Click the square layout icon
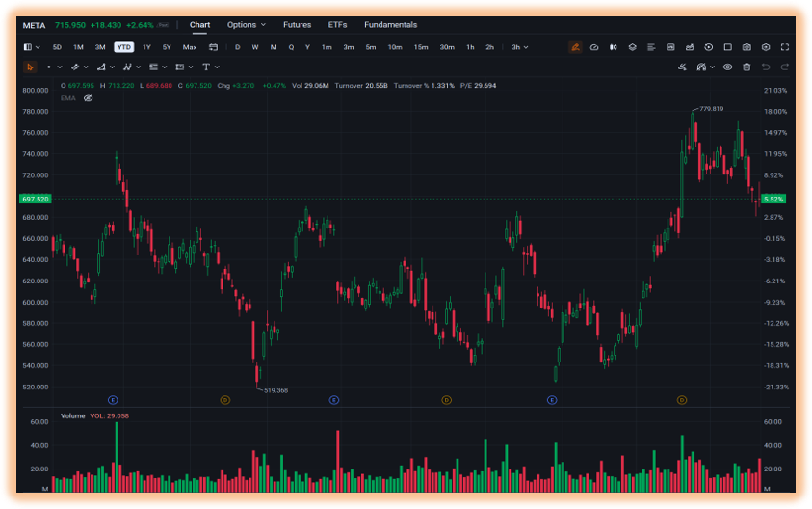The image size is (812, 509). (727, 47)
